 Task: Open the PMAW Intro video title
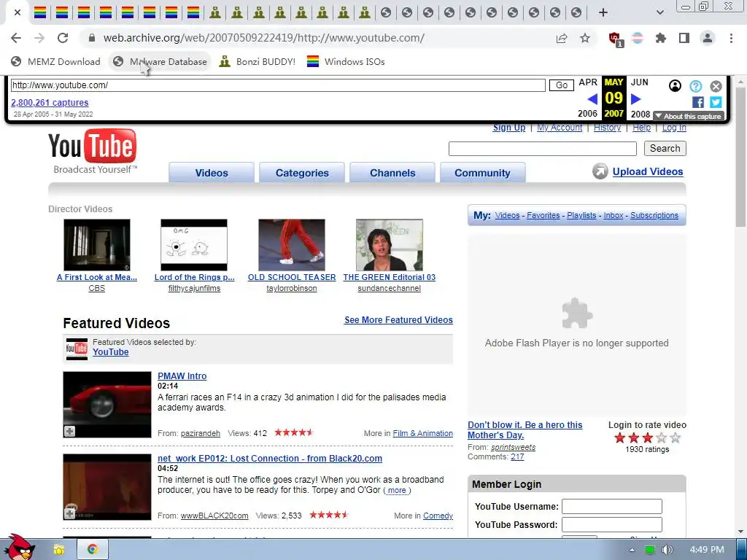(x=182, y=376)
